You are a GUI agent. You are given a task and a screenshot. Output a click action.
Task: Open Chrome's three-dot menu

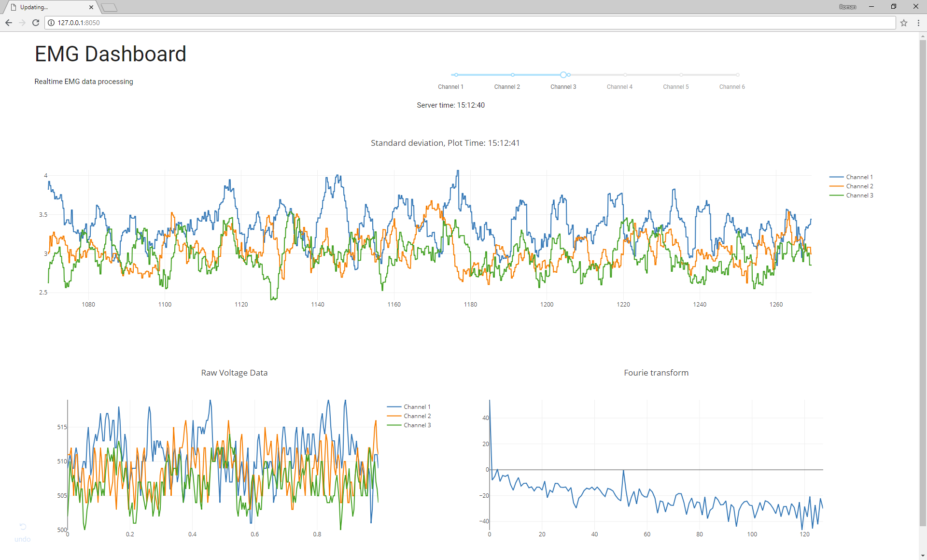pyautogui.click(x=918, y=23)
